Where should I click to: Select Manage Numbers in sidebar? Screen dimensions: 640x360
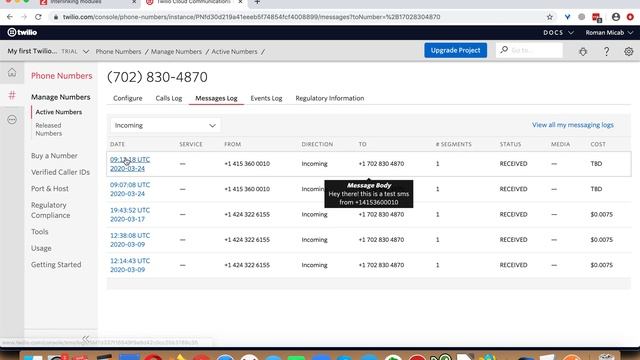tap(60, 97)
